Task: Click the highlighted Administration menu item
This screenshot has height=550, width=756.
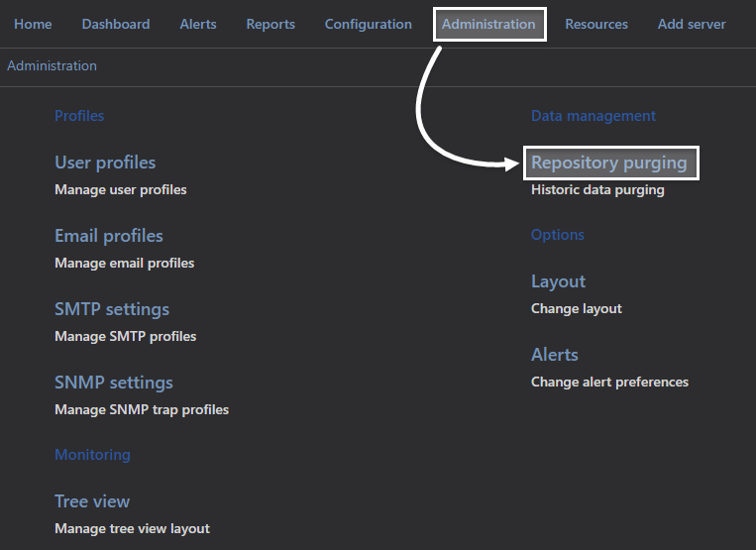Action: [x=488, y=24]
